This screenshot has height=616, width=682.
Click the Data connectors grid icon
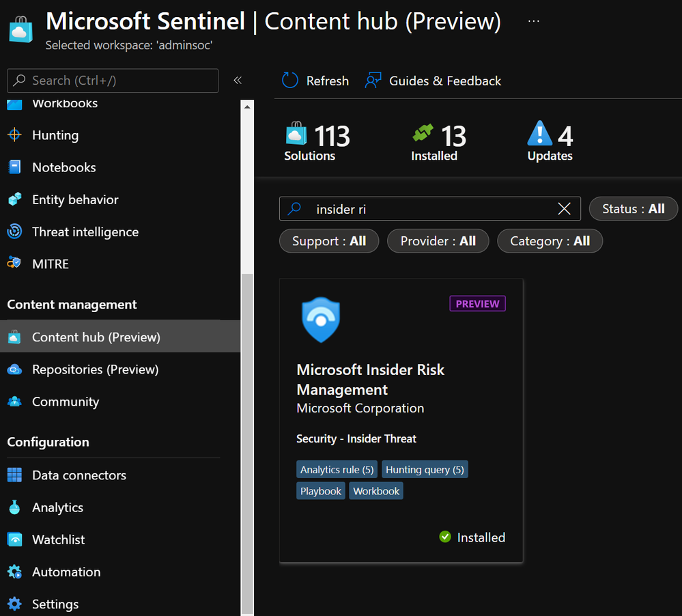pos(14,475)
